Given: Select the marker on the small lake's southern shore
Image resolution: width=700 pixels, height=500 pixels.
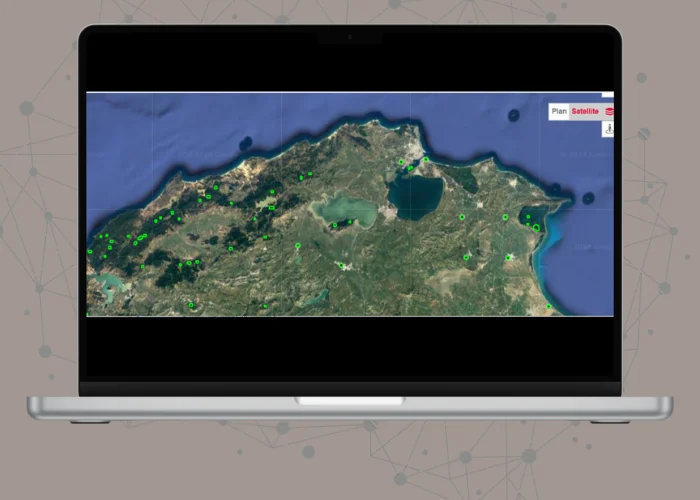Looking at the screenshot, I should [x=334, y=225].
